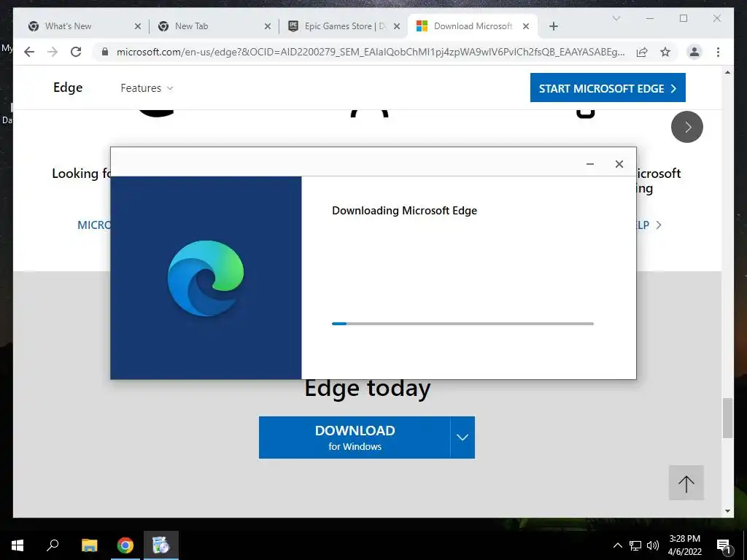Open the notification center icon
This screenshot has height=560, width=747.
(723, 545)
